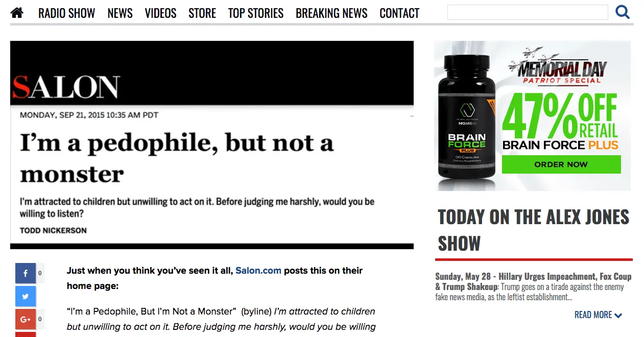Open Breaking News section
644x337 pixels.
click(x=331, y=13)
